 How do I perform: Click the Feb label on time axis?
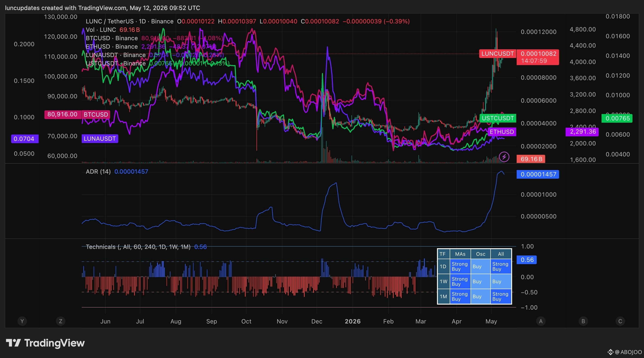point(388,321)
